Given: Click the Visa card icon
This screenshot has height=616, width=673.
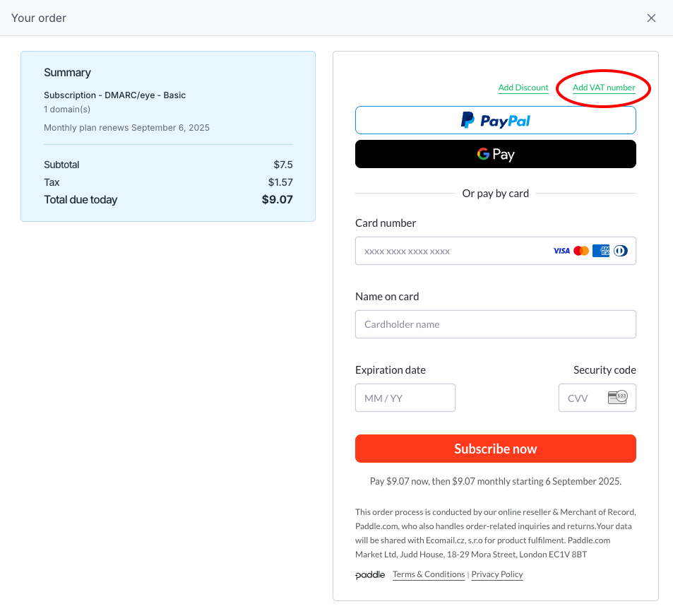Looking at the screenshot, I should coord(561,251).
